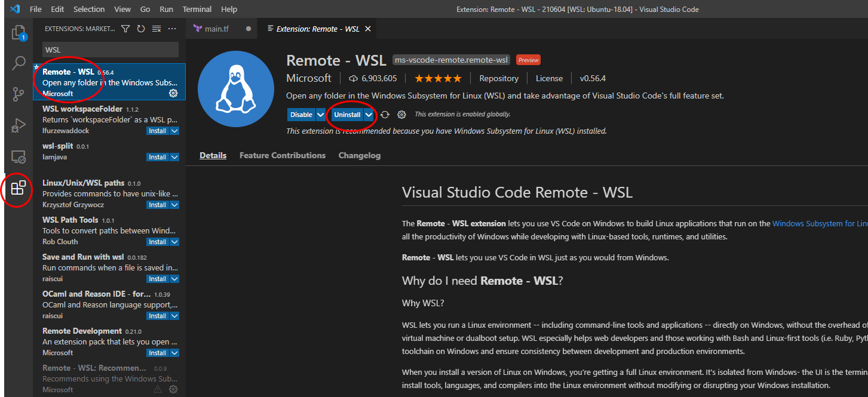Open the Install dropdown for wsl-split
Screen dimensions: 868x397
tap(174, 157)
